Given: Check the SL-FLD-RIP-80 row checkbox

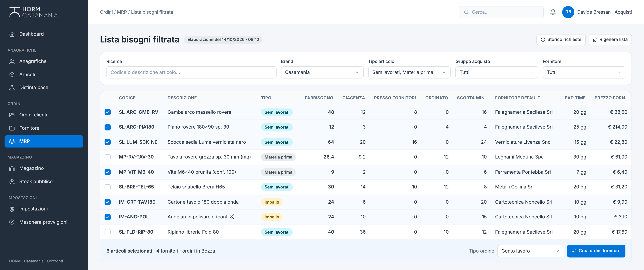Looking at the screenshot, I should [x=108, y=232].
